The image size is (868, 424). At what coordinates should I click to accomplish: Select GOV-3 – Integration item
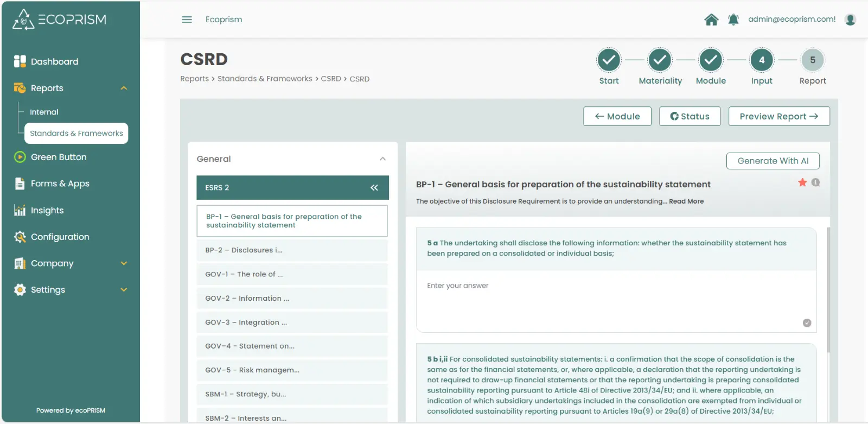(x=292, y=322)
